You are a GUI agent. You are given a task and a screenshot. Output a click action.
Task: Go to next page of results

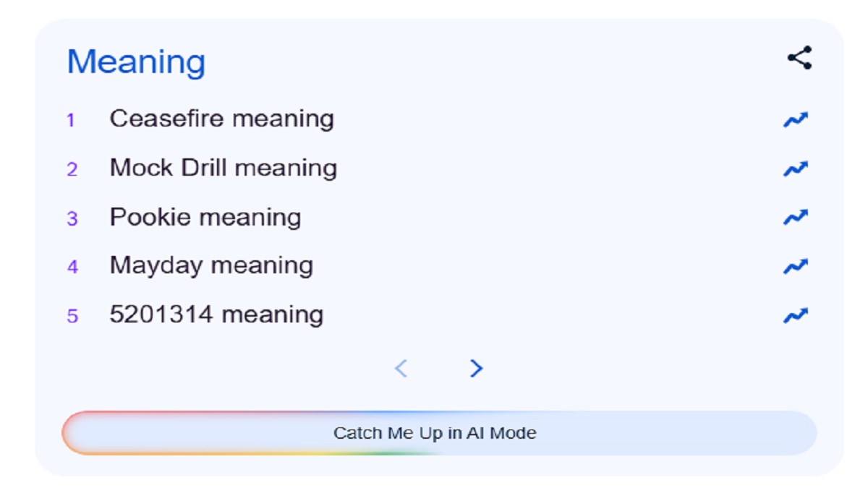pyautogui.click(x=475, y=369)
